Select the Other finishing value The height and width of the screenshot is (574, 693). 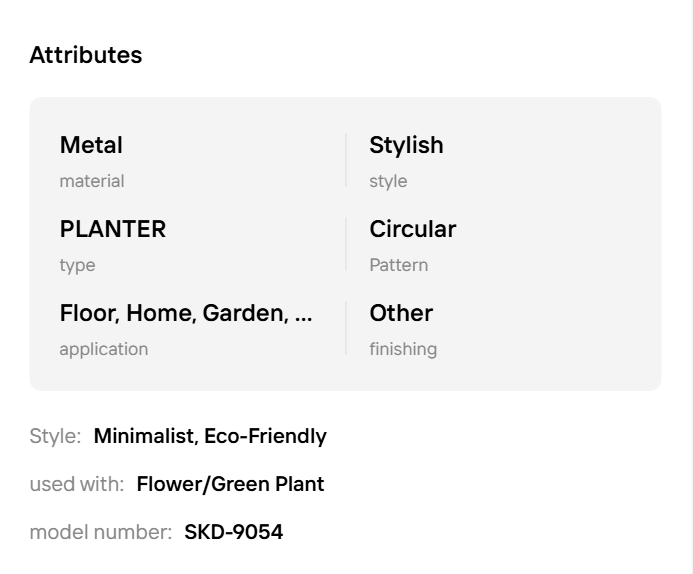coord(401,313)
